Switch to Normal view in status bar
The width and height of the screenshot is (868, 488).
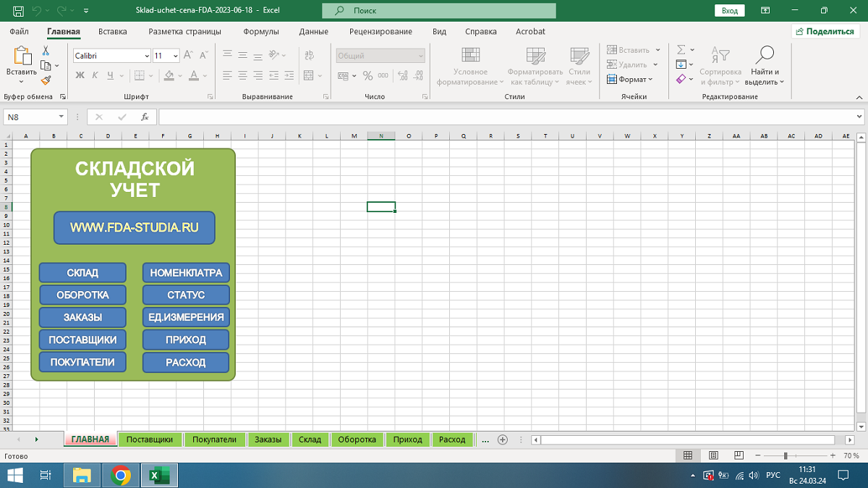[688, 455]
